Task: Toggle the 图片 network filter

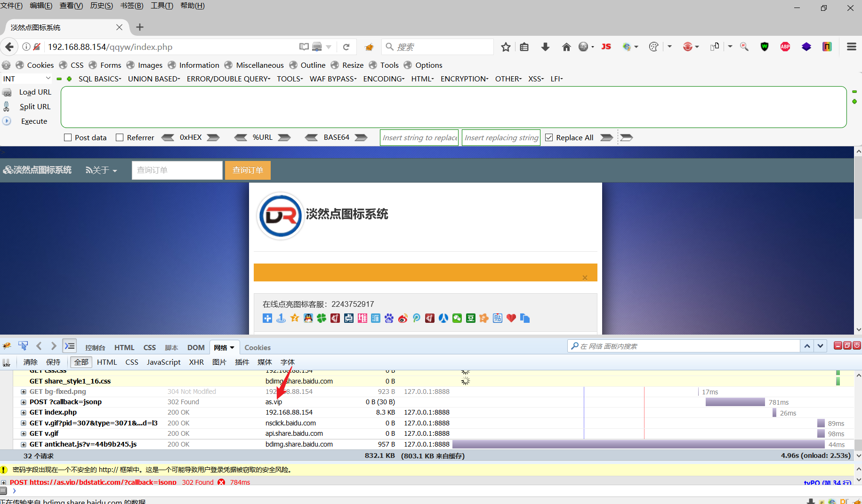Action: click(x=219, y=362)
